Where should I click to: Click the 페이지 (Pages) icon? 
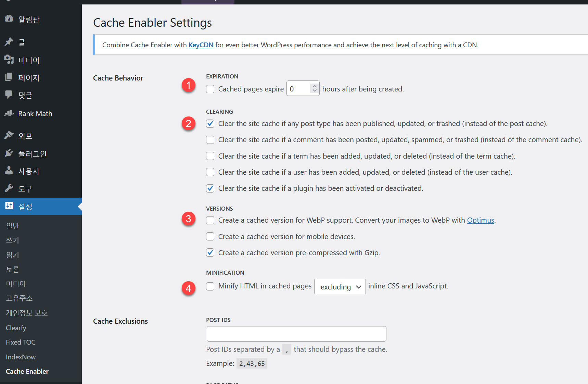tap(9, 77)
